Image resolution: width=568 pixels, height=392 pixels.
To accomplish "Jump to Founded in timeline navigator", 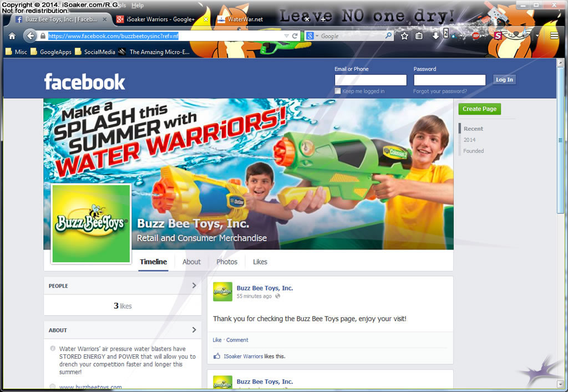I will point(474,151).
